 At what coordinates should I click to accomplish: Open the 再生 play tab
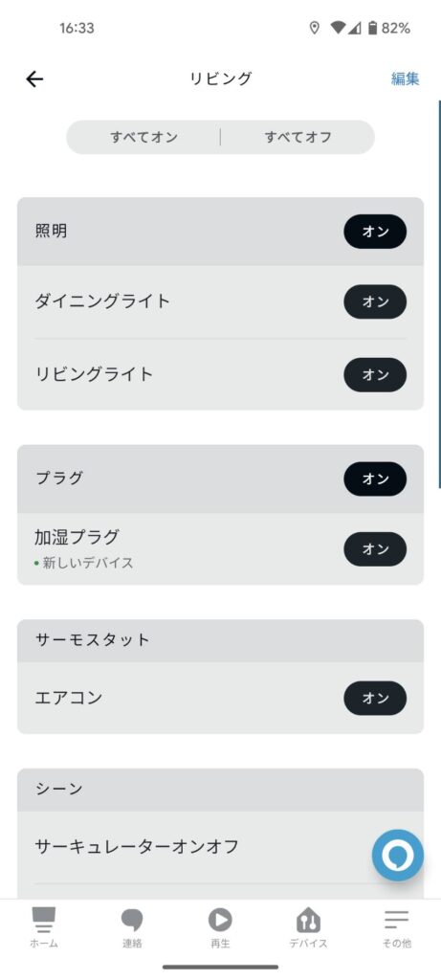coord(220,928)
